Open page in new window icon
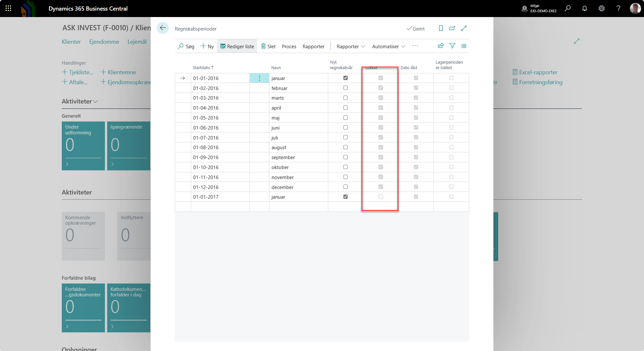The image size is (644, 351). (452, 28)
